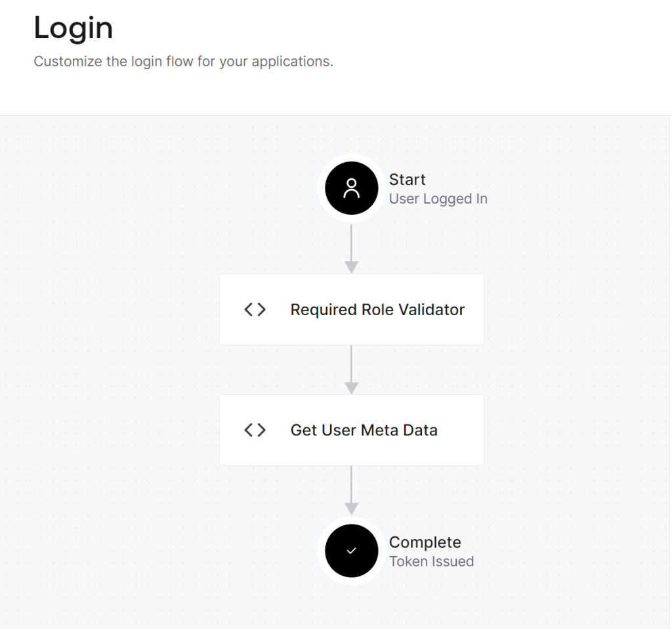Click the "Start" trigger label
This screenshot has height=629, width=672.
pos(407,179)
